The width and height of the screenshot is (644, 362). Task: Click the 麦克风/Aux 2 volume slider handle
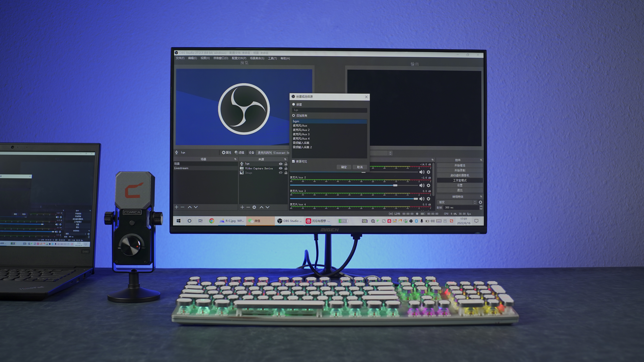(x=395, y=185)
